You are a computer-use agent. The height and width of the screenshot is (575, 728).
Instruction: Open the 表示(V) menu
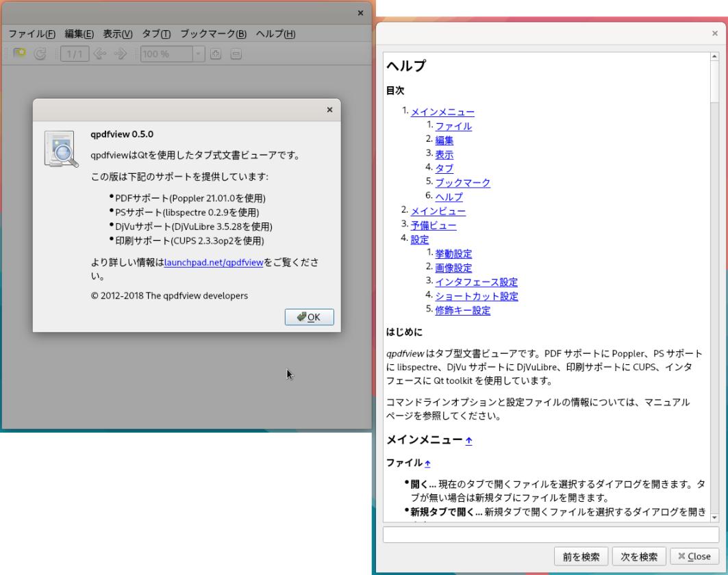118,34
